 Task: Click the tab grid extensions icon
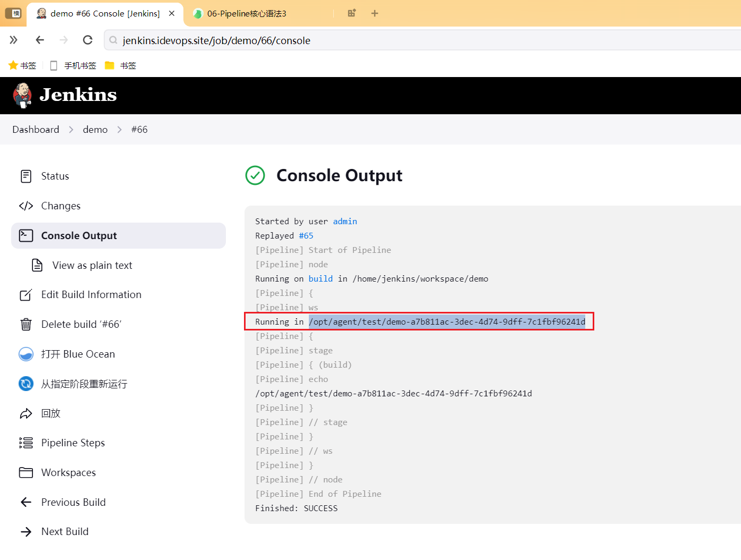(352, 13)
